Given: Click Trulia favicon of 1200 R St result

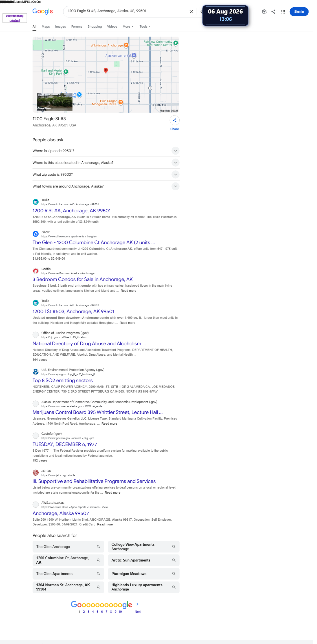Looking at the screenshot, I should 36,202.
